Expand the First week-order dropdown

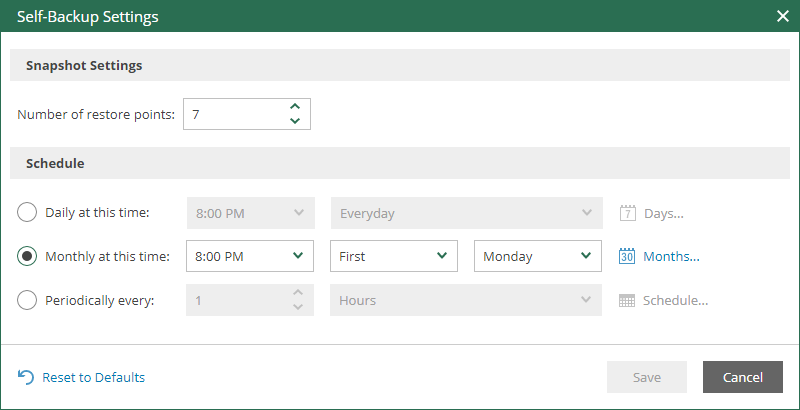click(x=393, y=256)
